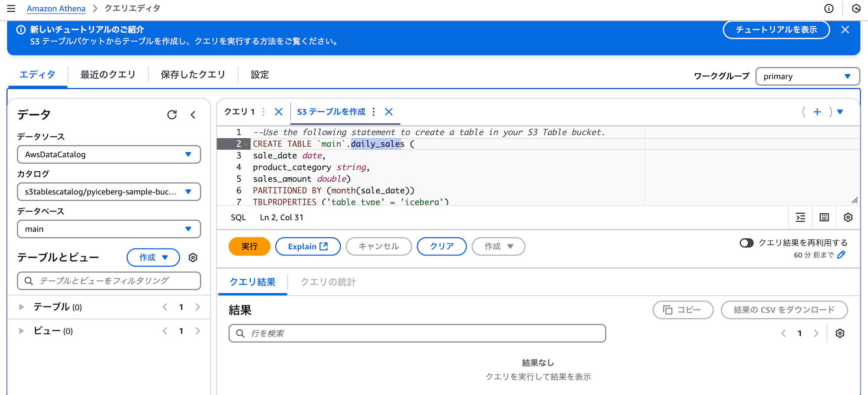
Task: Click the Ln 2, Col 31 status text
Action: pos(282,217)
